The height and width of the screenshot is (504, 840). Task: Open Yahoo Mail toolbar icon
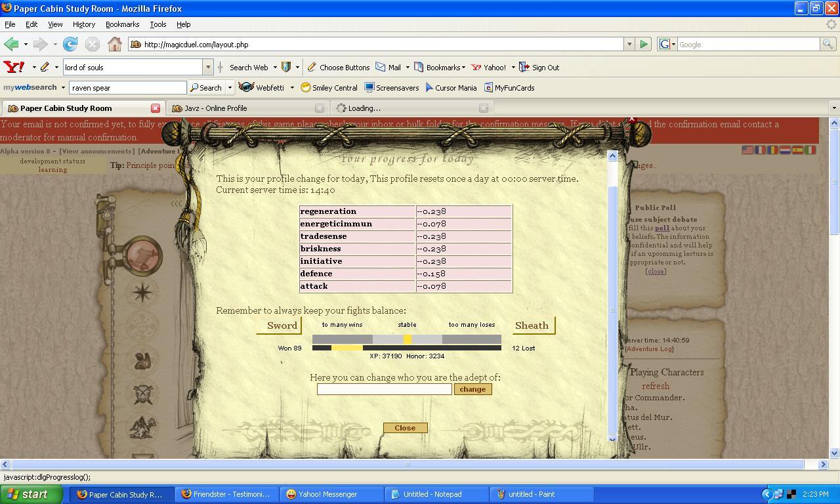click(388, 67)
